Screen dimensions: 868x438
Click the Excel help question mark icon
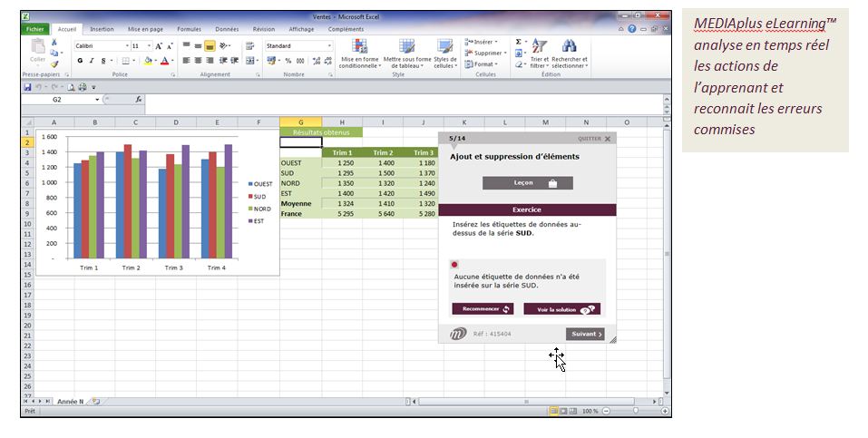[x=632, y=29]
